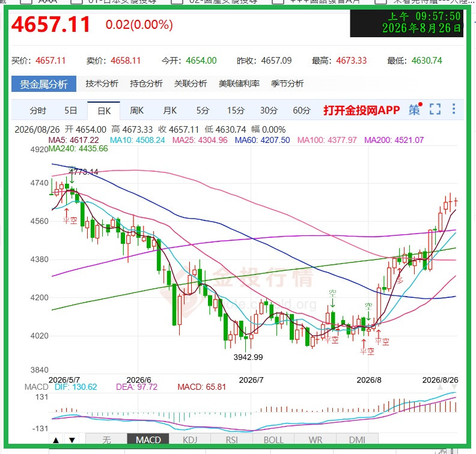Screen dimensions: 476x454
Task: Click the 昨收 4657.09 value
Action: pos(276,61)
